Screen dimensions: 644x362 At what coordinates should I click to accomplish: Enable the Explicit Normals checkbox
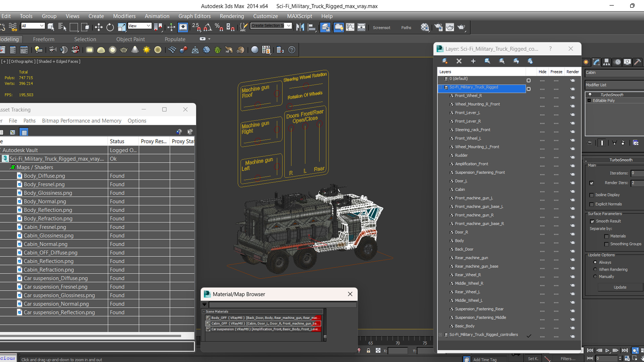(x=592, y=204)
